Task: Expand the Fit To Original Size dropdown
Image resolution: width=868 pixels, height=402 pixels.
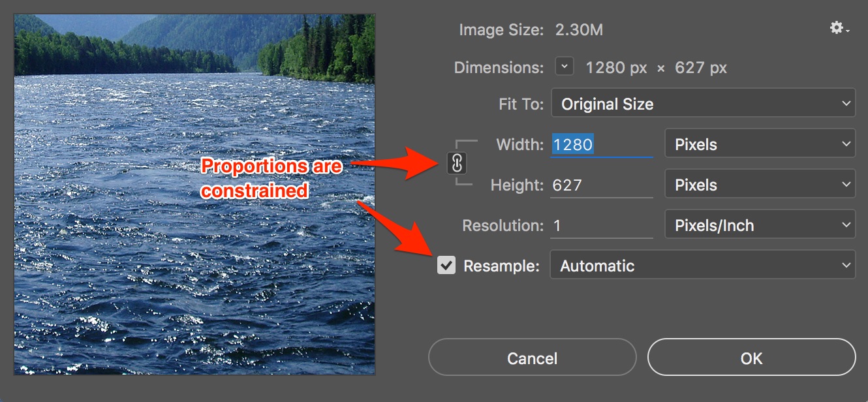Action: tap(703, 104)
